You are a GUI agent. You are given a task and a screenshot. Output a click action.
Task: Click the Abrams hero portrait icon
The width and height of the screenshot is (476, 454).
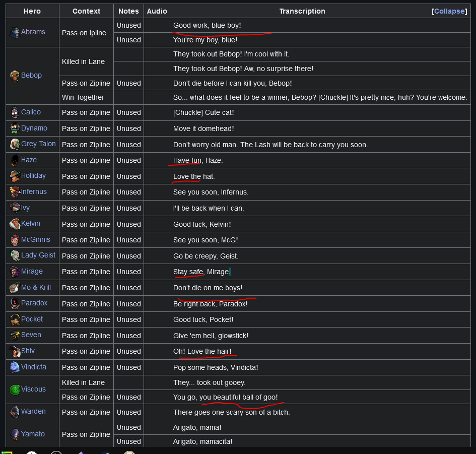tap(15, 32)
